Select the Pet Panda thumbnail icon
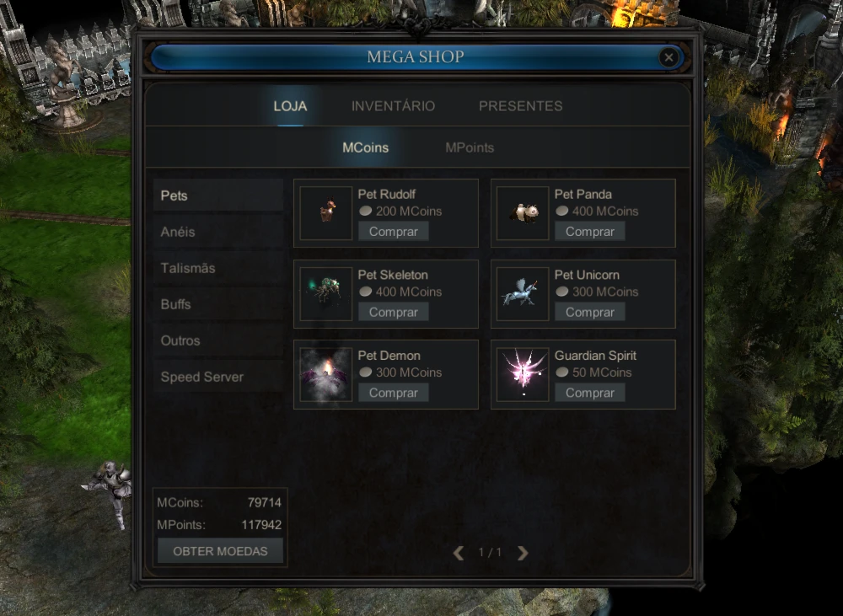 [x=523, y=213]
